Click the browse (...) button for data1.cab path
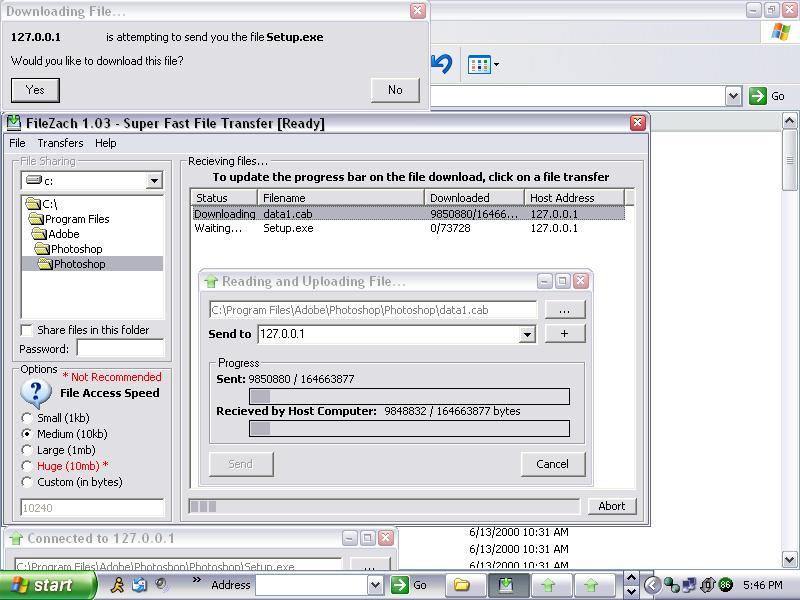800x600 pixels. tap(564, 310)
